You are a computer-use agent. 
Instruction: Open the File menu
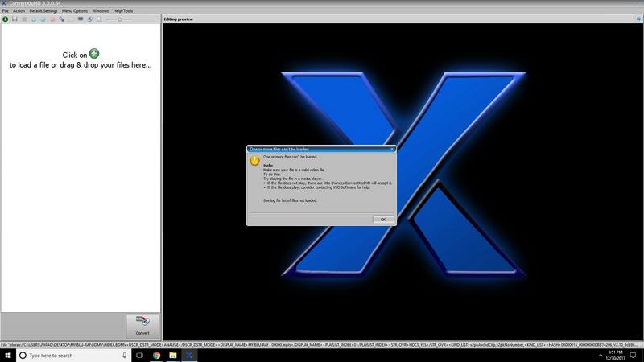[x=6, y=11]
